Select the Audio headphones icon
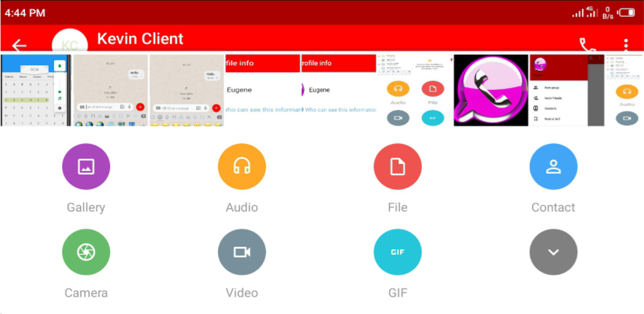 pos(241,166)
